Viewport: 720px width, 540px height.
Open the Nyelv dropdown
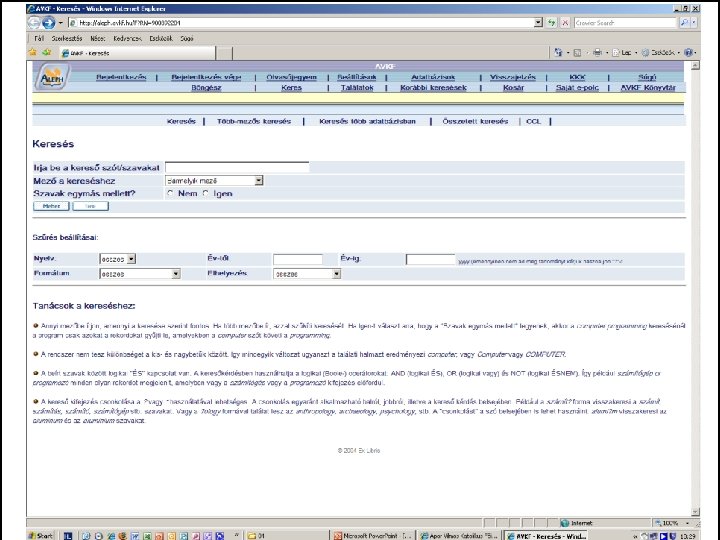pyautogui.click(x=118, y=259)
